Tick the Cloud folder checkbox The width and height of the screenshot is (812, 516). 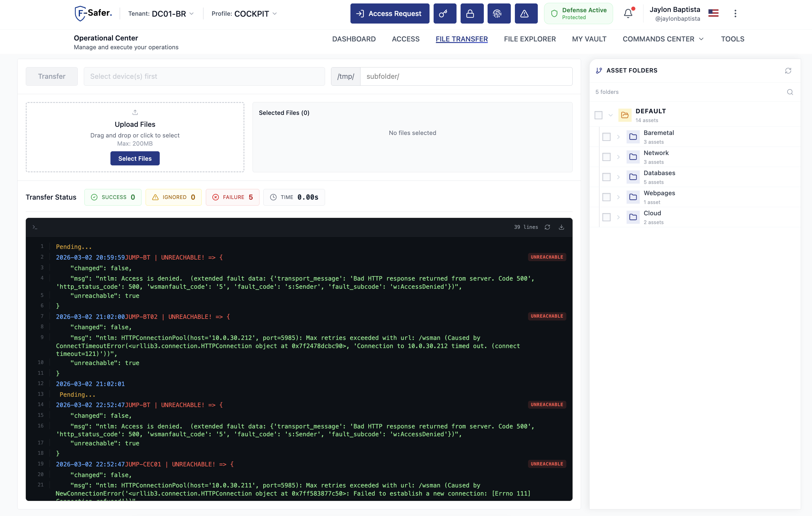pos(606,217)
